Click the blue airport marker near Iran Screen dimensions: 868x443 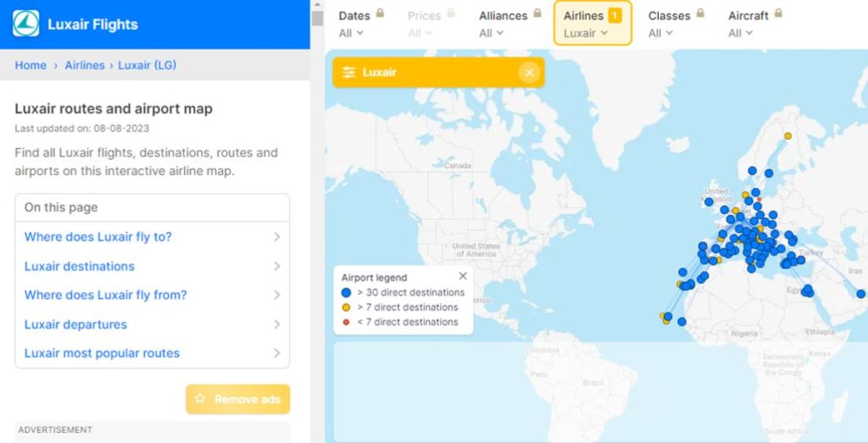861,294
